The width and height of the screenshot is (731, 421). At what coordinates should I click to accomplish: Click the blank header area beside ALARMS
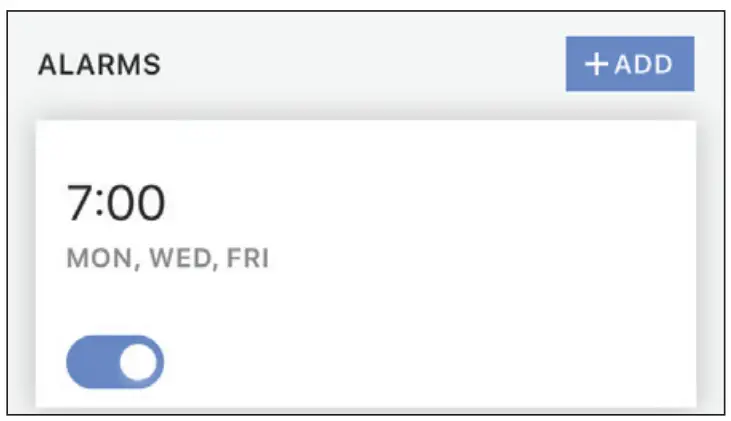[360, 65]
